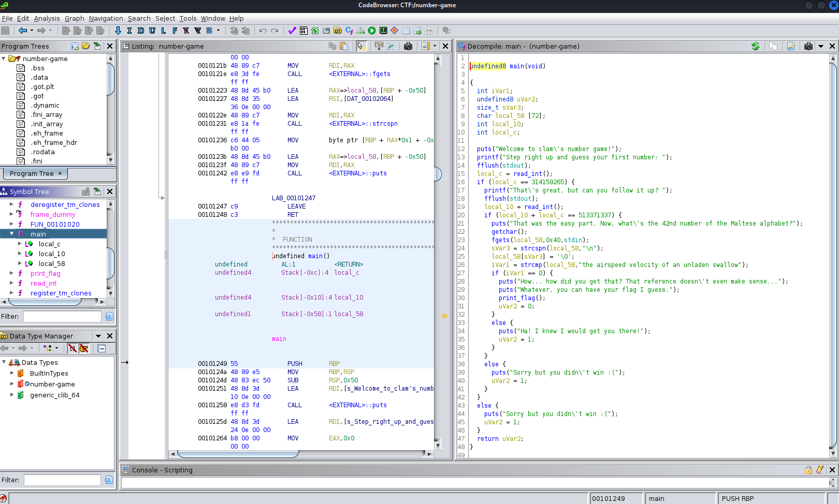Open the Bytes viewer toolbar icon
This screenshot has height=504, width=839.
pos(303,31)
